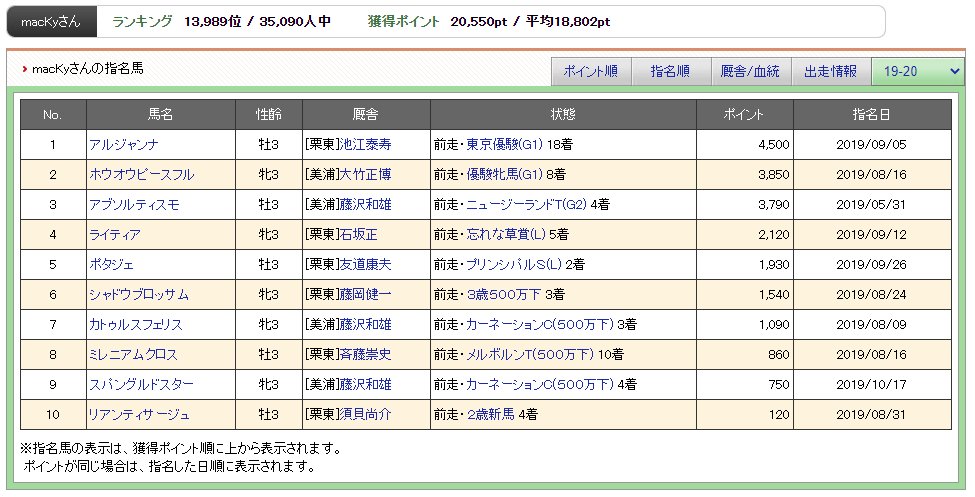Open horse ホウオウピースフル link
Screen dimensions: 975x497
(x=141, y=175)
